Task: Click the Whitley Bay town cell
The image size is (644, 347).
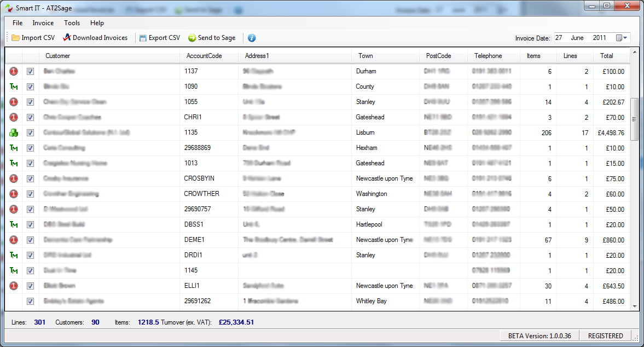Action: pyautogui.click(x=386, y=301)
